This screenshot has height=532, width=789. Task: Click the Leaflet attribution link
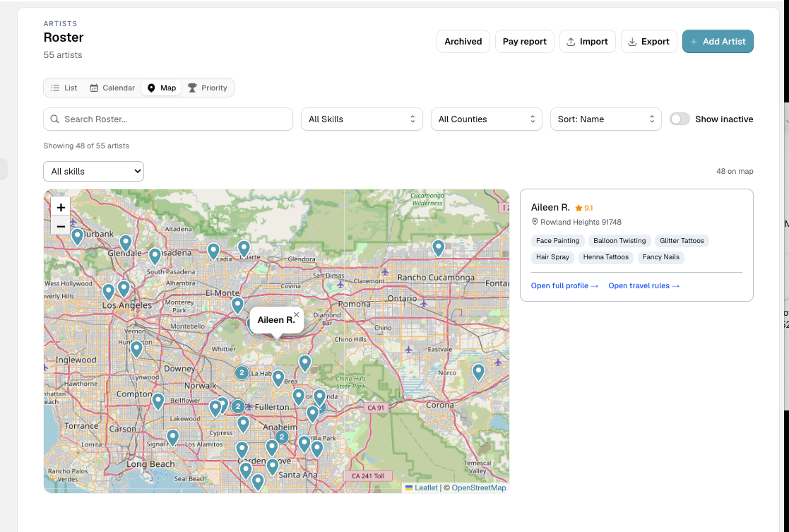426,487
